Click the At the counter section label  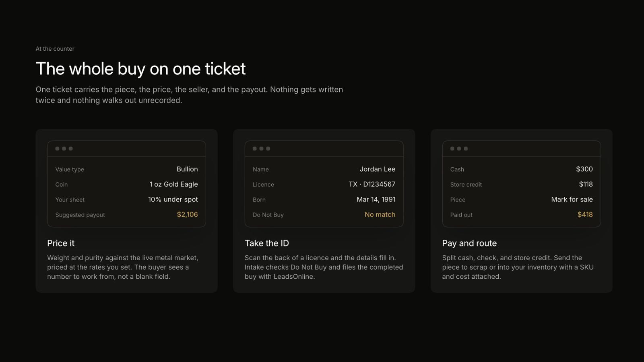[x=55, y=49]
